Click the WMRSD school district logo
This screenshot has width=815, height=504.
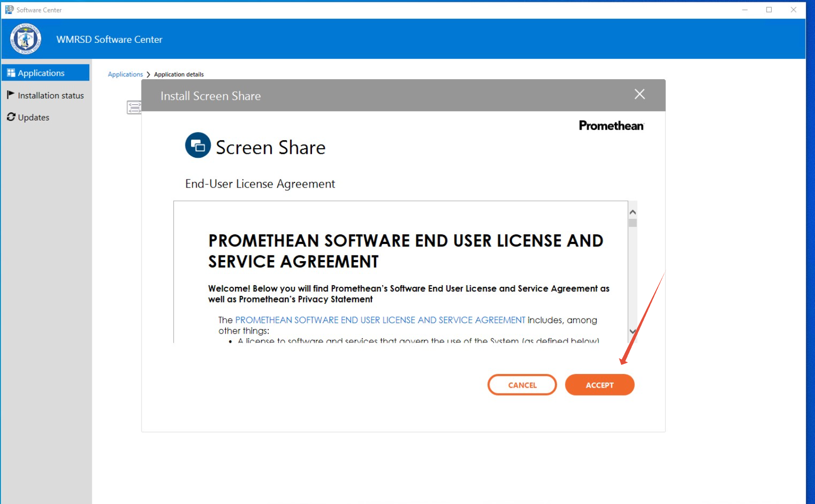[x=26, y=39]
